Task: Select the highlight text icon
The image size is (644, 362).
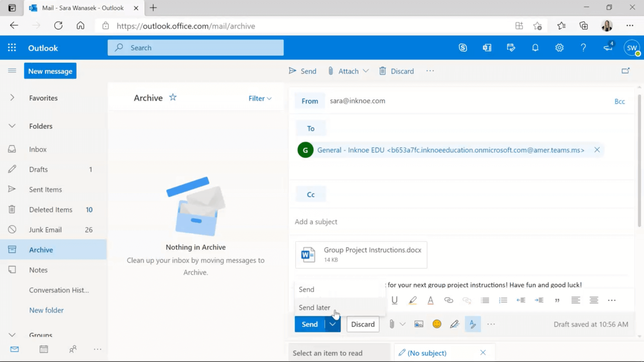Action: tap(412, 300)
